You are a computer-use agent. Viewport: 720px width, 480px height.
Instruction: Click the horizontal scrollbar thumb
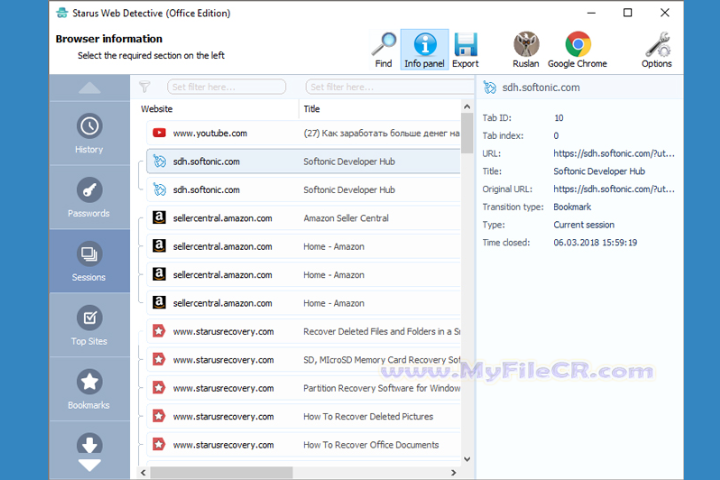221,472
